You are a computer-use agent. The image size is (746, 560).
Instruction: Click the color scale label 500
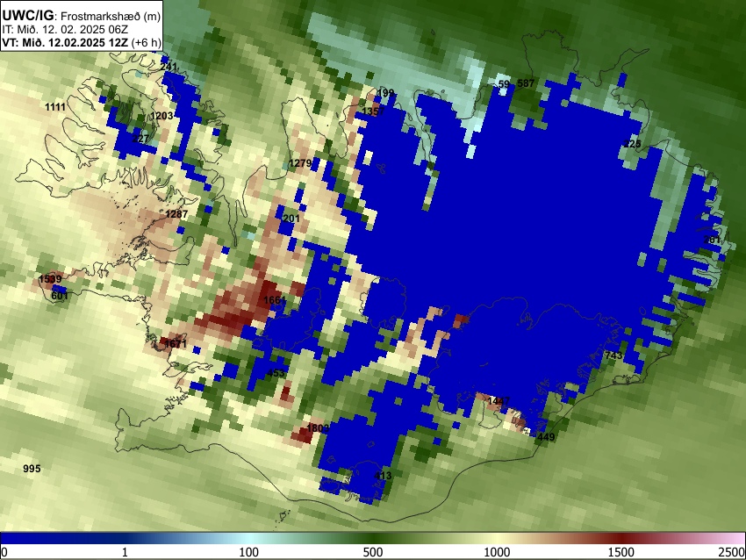point(373,552)
